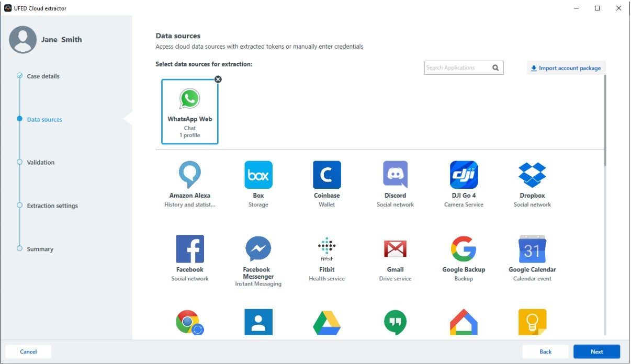Remove WhatsApp Web with the X badge

[218, 79]
